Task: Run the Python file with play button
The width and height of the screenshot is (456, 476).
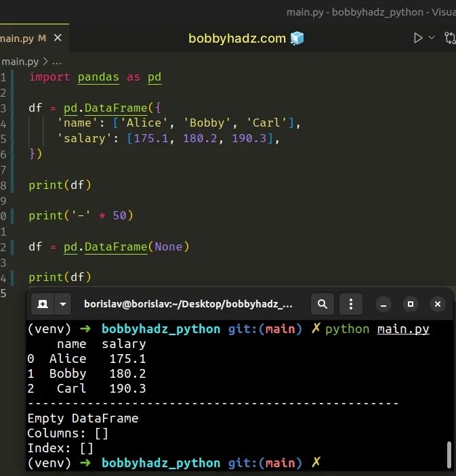Action: tap(418, 38)
